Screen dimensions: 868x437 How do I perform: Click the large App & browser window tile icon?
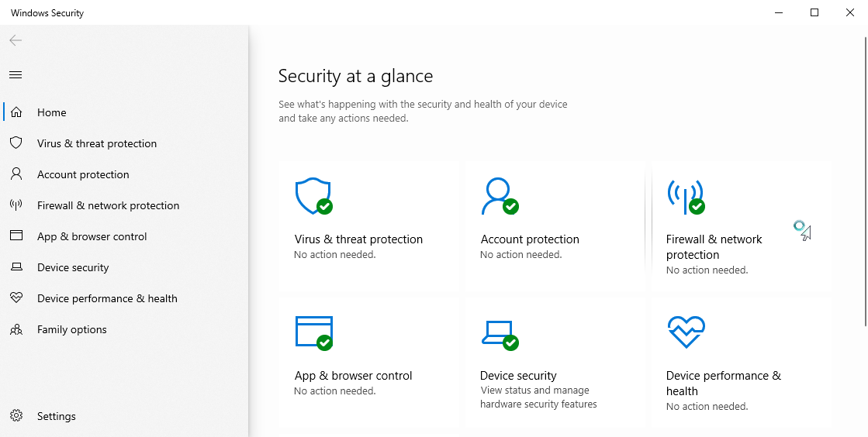pyautogui.click(x=313, y=332)
